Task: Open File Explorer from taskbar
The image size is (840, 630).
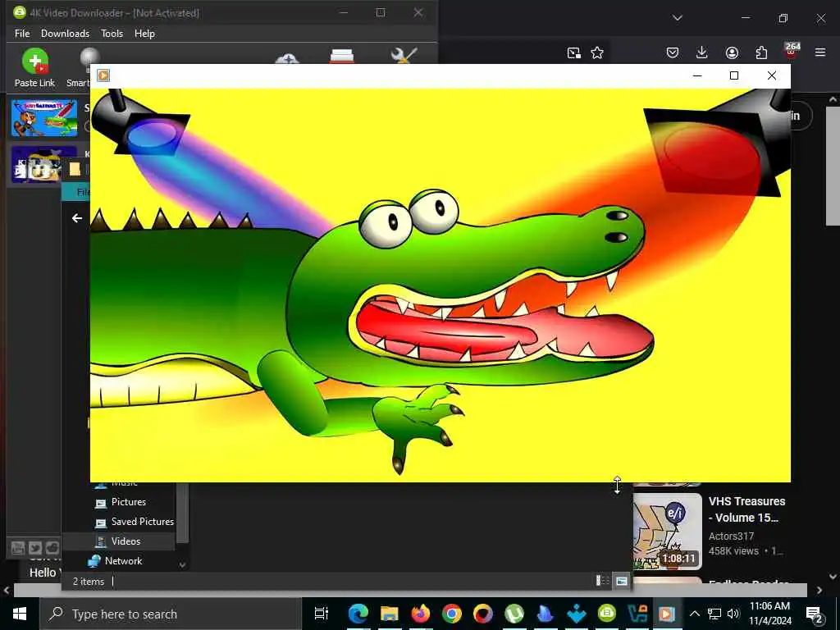Action: point(390,614)
